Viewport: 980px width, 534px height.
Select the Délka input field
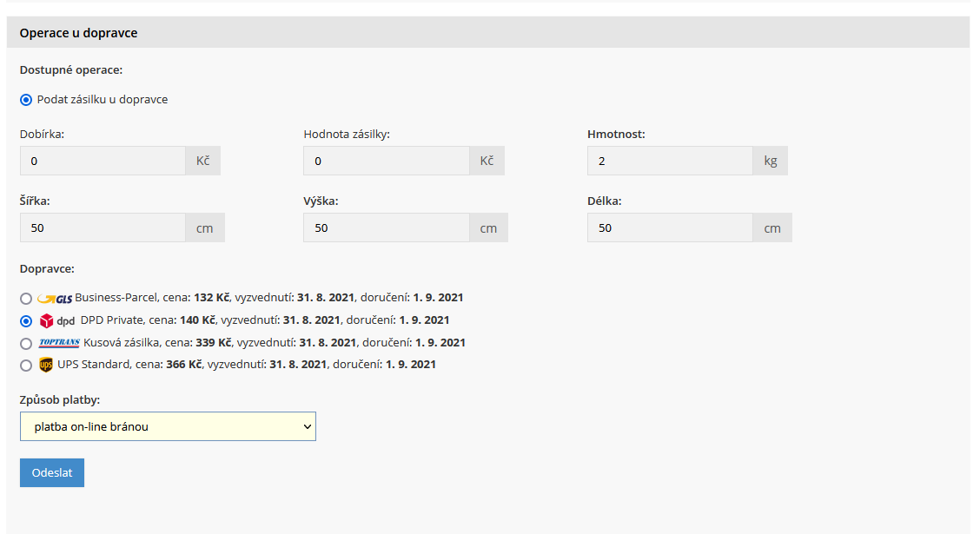tap(670, 227)
